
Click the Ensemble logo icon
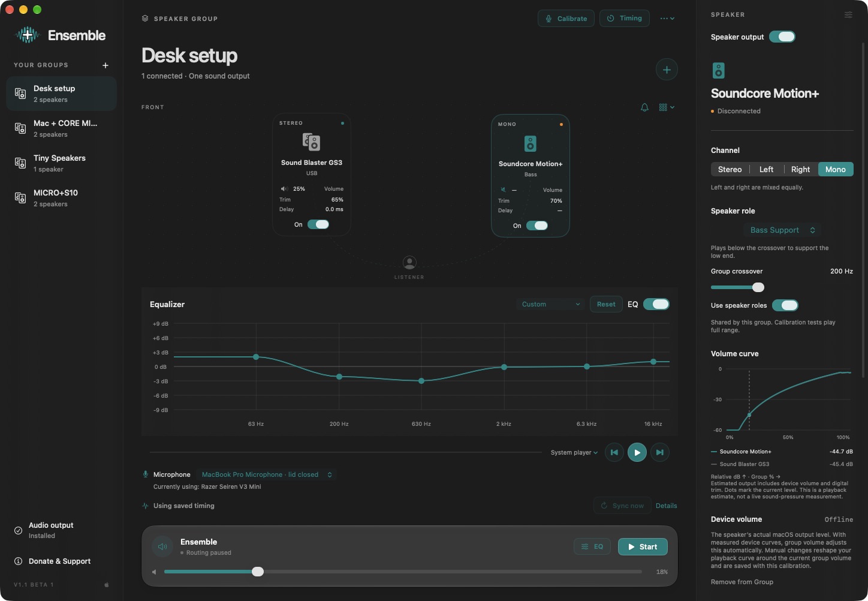(x=27, y=35)
